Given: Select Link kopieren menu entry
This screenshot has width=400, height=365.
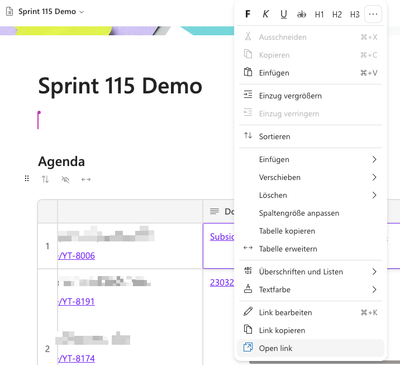Looking at the screenshot, I should click(x=311, y=330).
